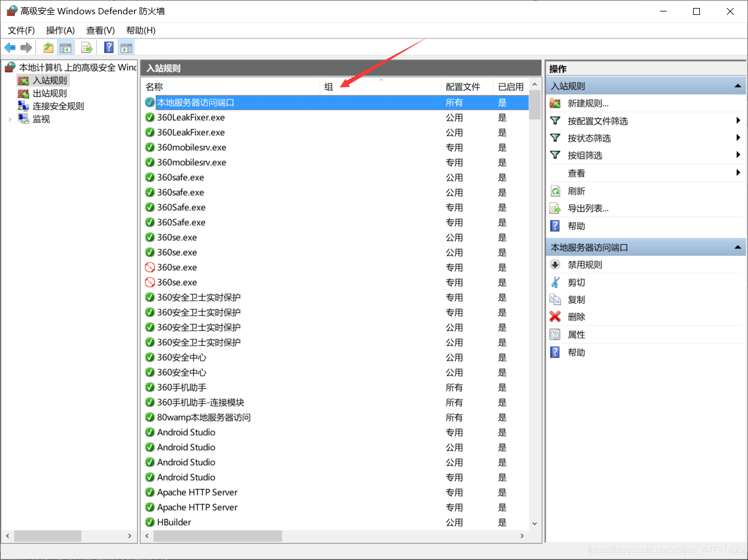Click 禁用规则 in the actions pane
748x560 pixels.
click(x=585, y=265)
